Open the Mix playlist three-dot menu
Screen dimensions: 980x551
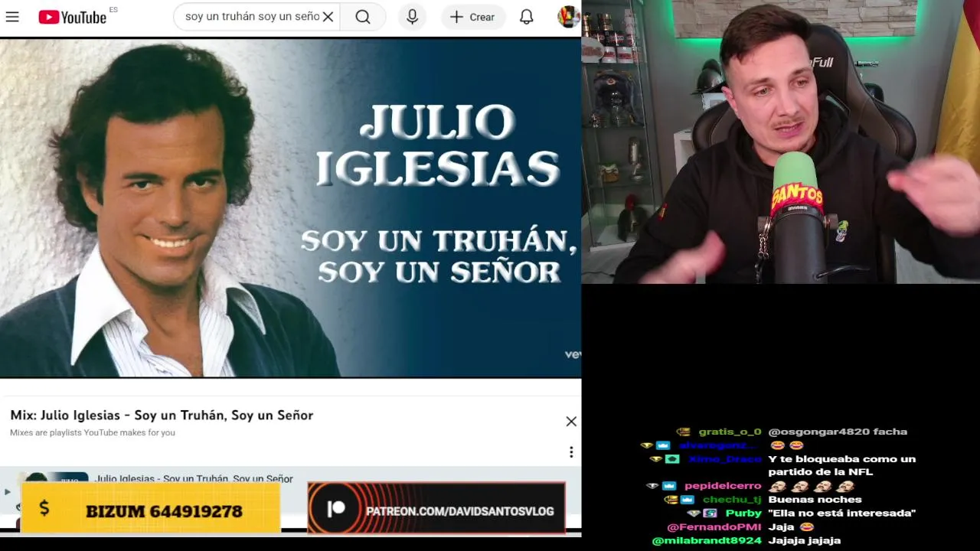(571, 452)
